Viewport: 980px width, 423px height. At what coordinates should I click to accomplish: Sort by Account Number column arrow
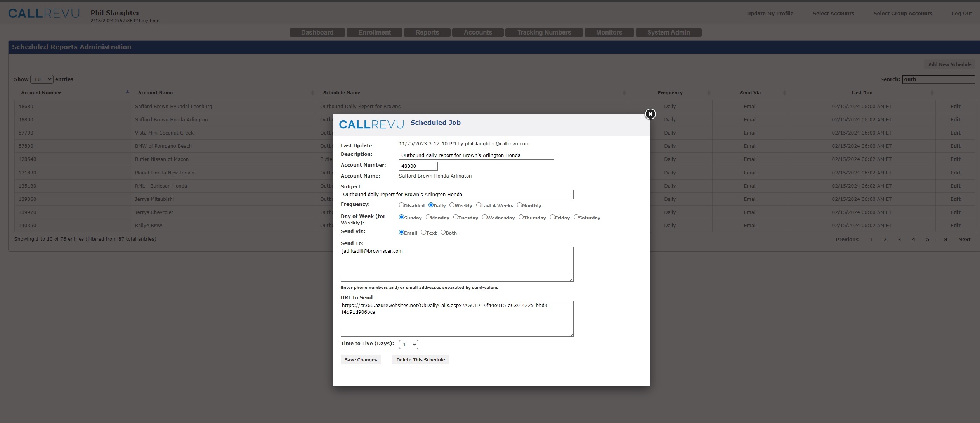coord(127,92)
